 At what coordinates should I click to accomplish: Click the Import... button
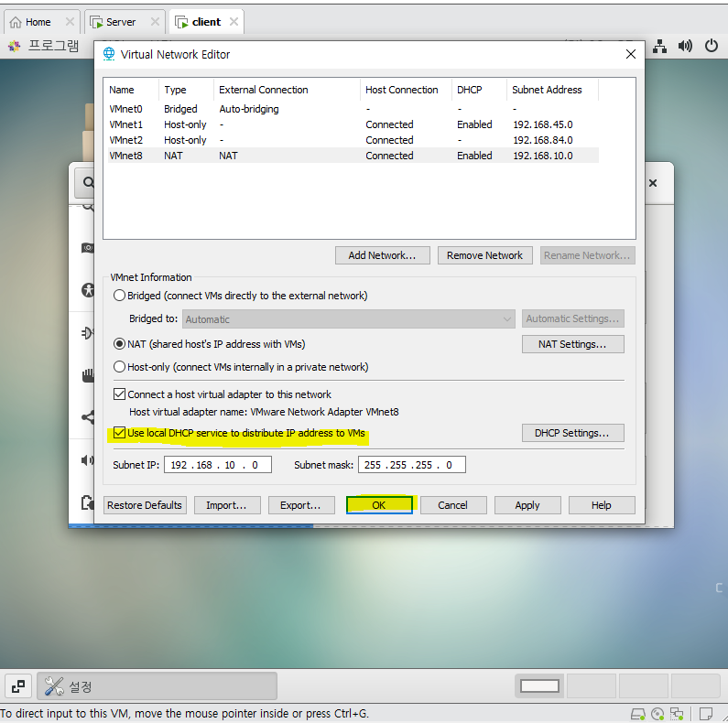(x=227, y=505)
